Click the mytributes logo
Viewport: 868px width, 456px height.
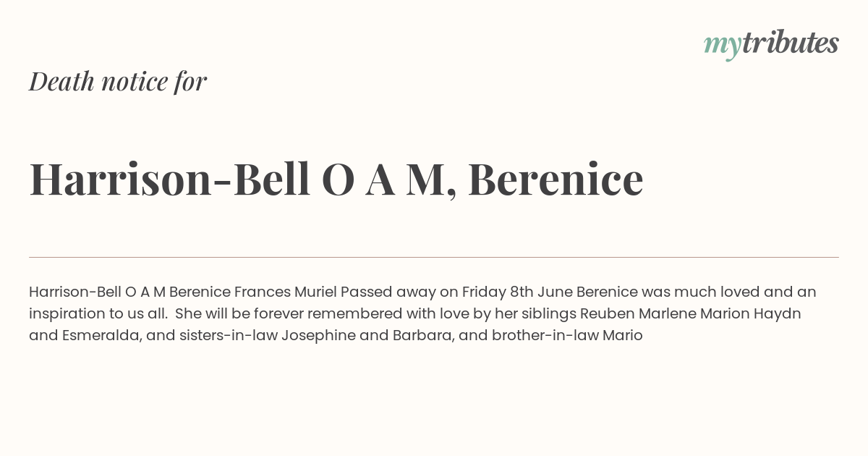771,45
